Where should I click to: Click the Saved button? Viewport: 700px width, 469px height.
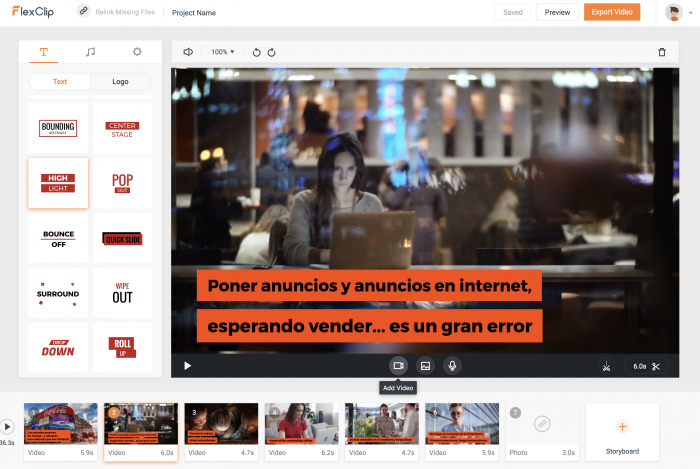click(513, 12)
